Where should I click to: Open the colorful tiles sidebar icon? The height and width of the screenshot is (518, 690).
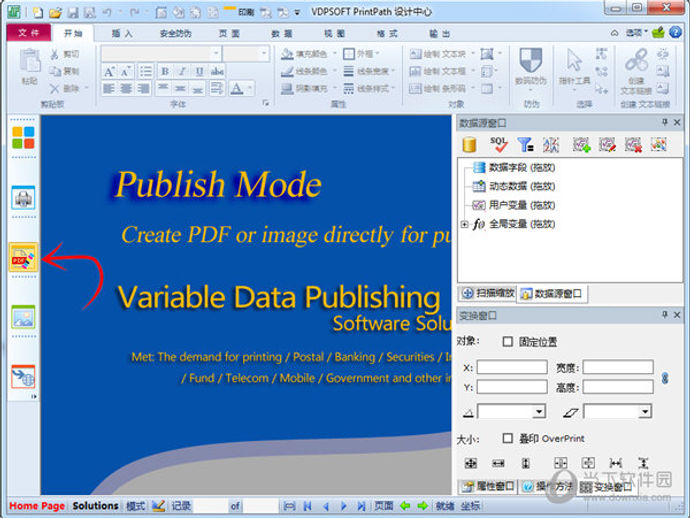click(23, 137)
